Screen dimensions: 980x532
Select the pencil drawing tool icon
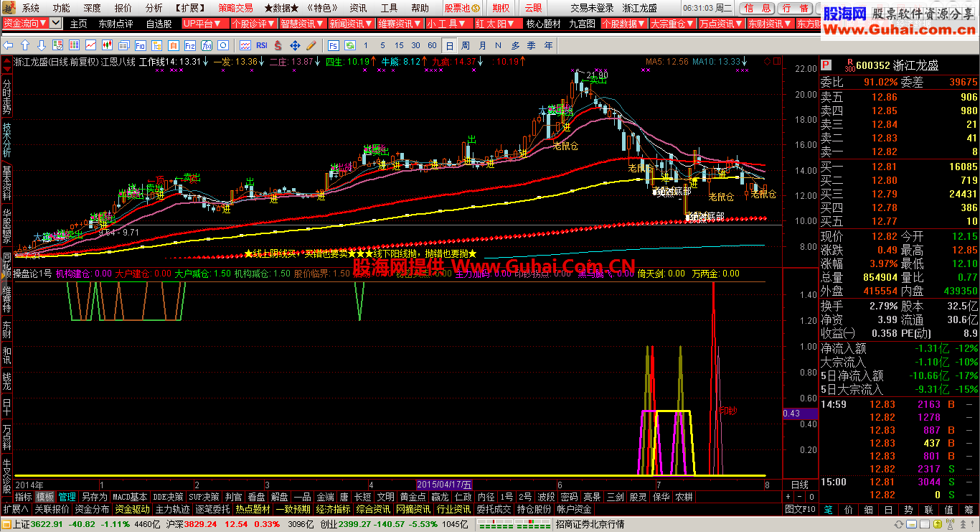click(x=311, y=45)
